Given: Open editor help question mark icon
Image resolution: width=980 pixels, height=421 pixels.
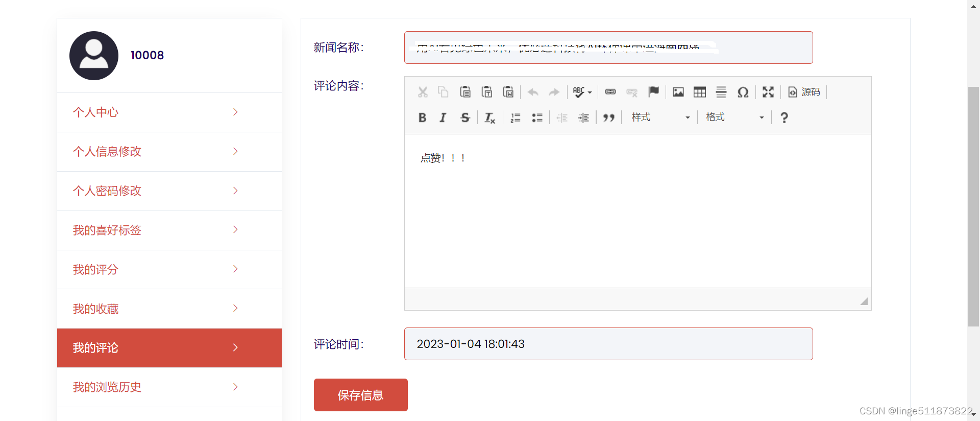Looking at the screenshot, I should point(785,118).
